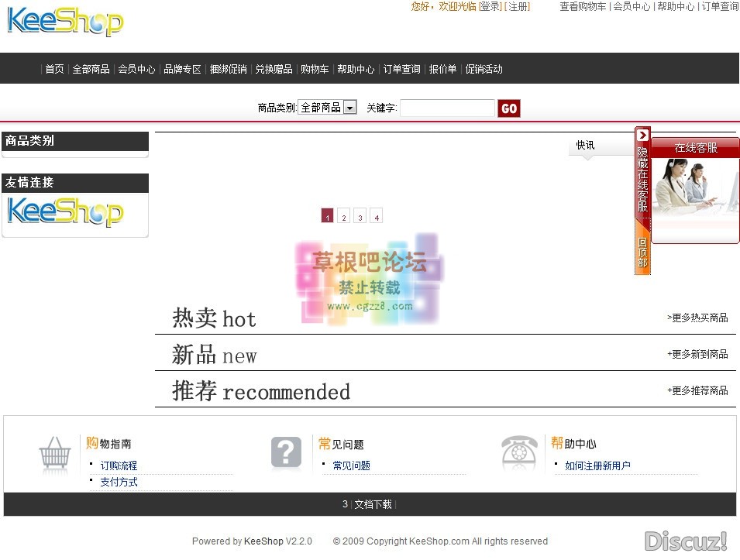This screenshot has width=740, height=560.
Task: Click the red GO search button
Action: click(509, 108)
